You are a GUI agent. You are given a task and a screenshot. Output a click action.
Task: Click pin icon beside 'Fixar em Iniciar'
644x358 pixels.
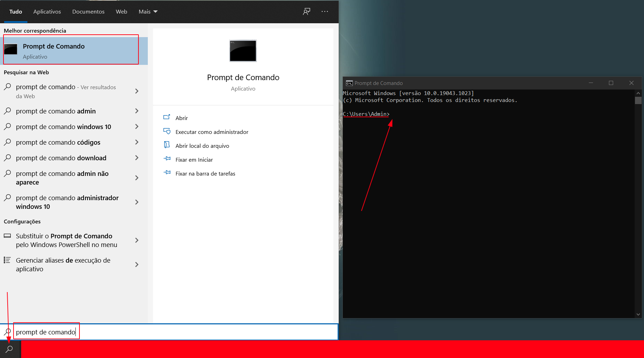167,159
